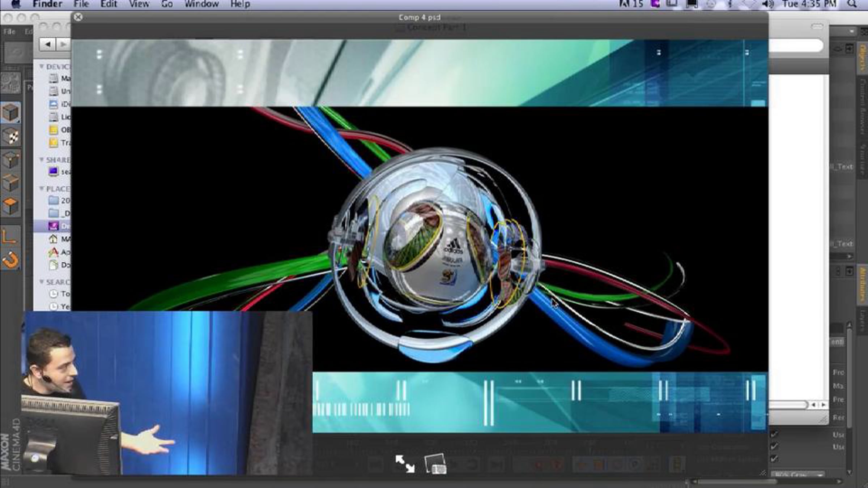Toggle the orange magnet Snap icon
Viewport: 868px width, 488px height.
click(10, 260)
